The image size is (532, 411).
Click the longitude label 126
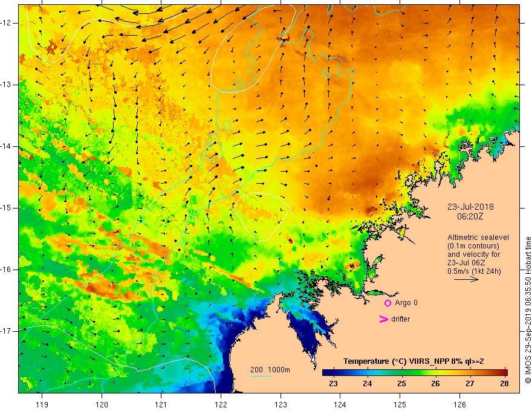coord(459,404)
